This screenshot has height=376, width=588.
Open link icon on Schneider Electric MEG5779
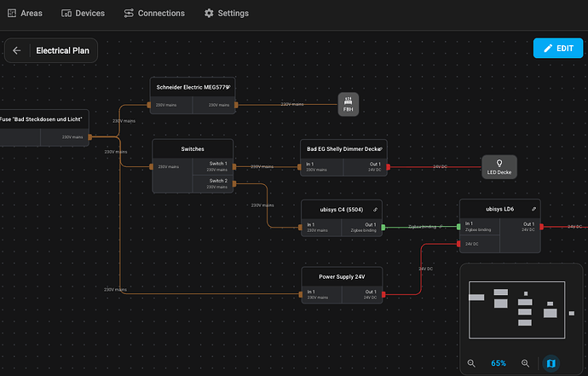[x=228, y=87]
